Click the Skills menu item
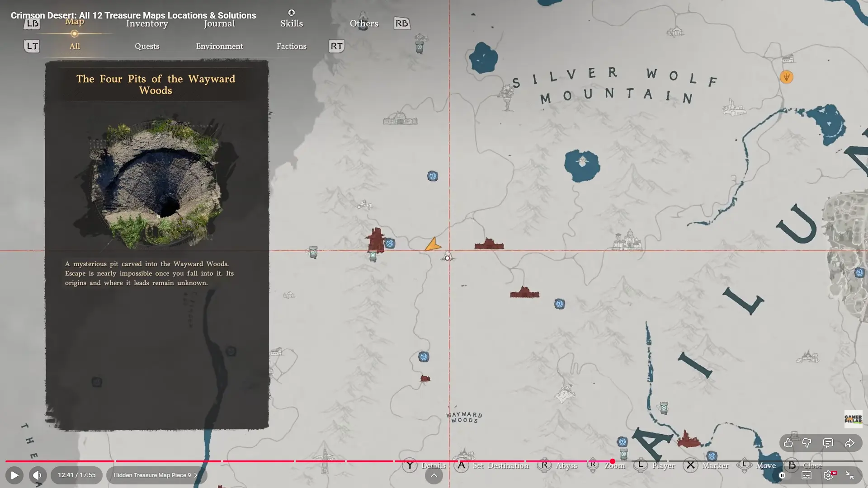 [x=292, y=23]
